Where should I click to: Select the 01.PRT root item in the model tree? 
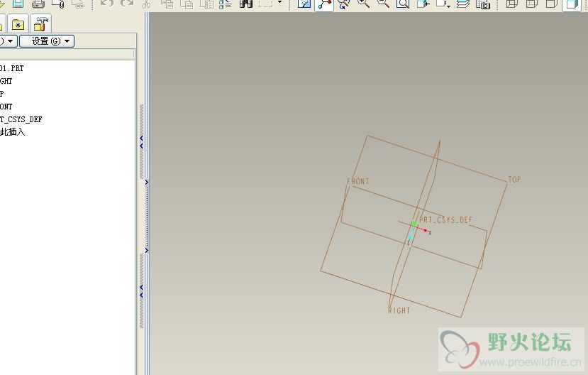click(x=11, y=68)
